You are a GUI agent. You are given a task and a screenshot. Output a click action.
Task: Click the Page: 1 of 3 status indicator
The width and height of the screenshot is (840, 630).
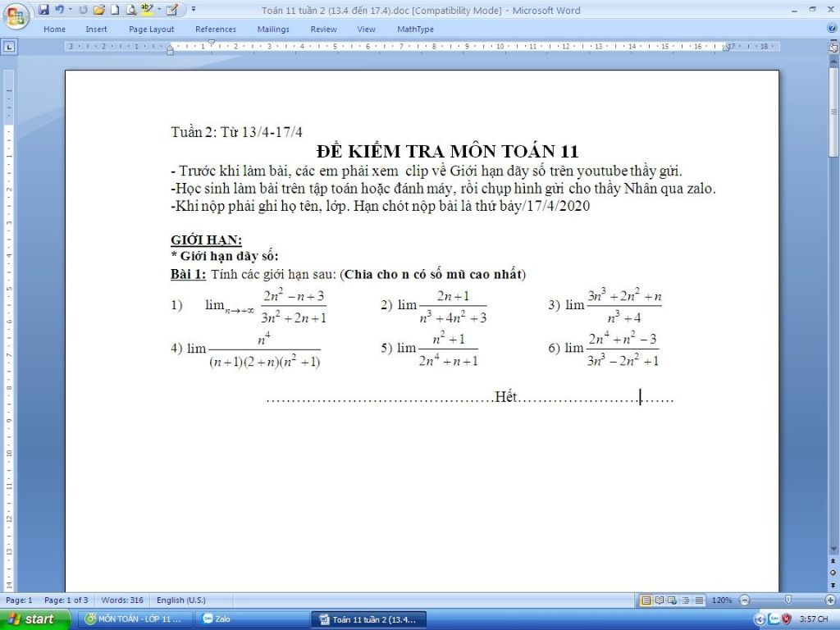(66, 600)
